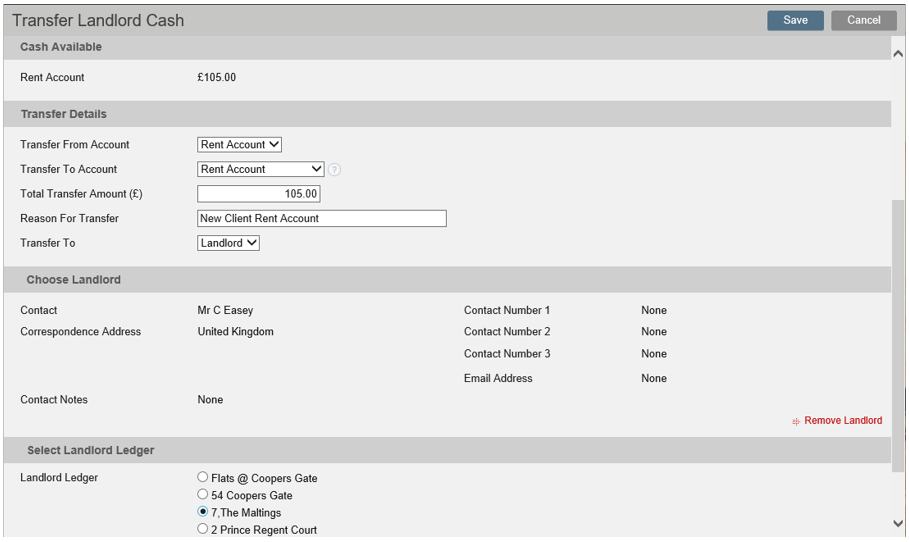Click the Contact Number 3 label
The image size is (909, 542).
(x=507, y=354)
